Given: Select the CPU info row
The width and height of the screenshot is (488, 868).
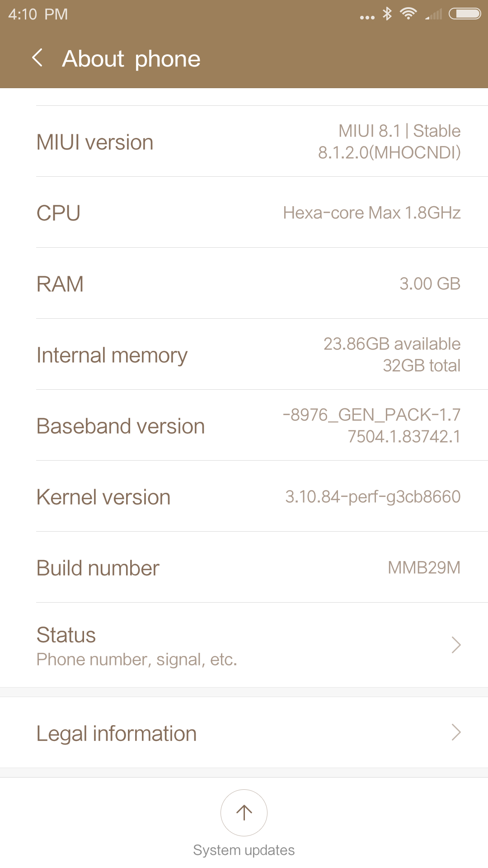Looking at the screenshot, I should tap(244, 212).
